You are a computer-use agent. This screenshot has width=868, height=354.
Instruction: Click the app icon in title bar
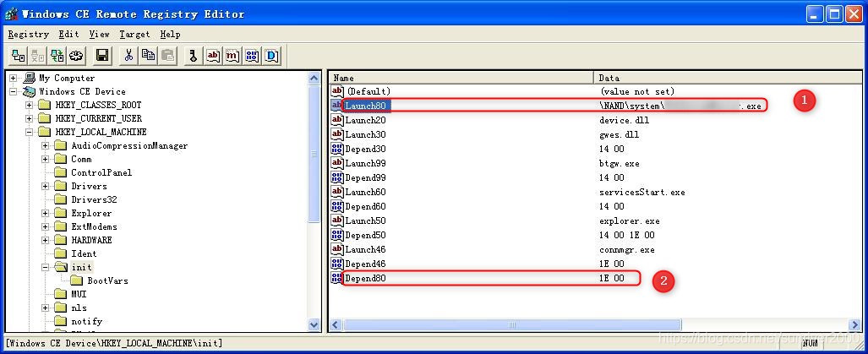pyautogui.click(x=11, y=14)
